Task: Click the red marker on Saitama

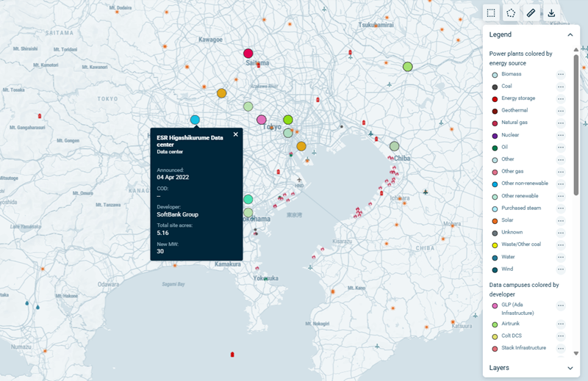Action: 248,53
